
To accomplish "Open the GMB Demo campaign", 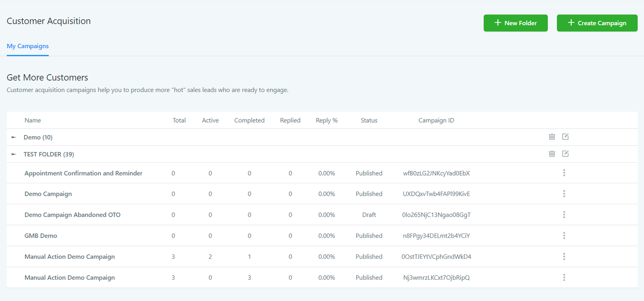I will click(x=41, y=236).
